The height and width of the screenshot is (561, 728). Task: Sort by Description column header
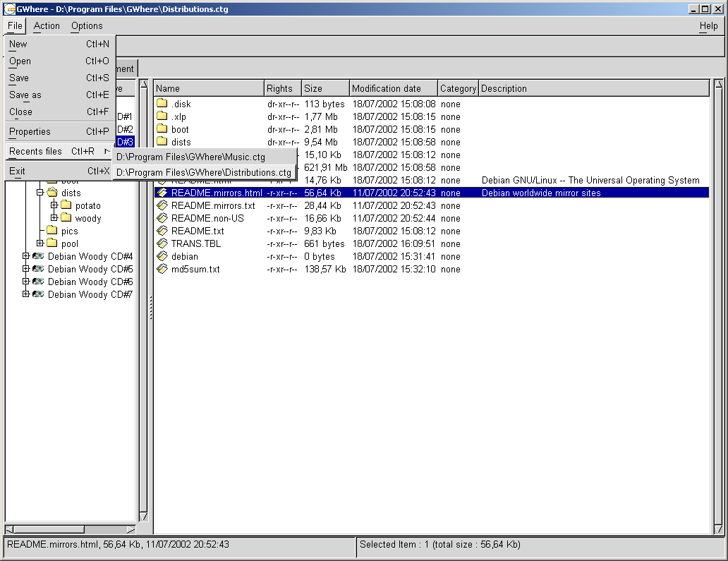(x=594, y=88)
